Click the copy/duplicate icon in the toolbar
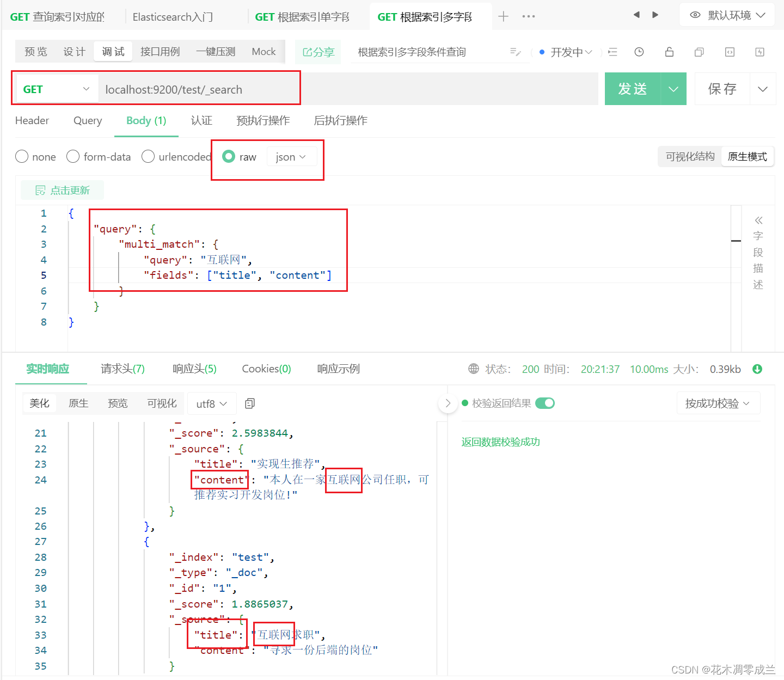 [x=699, y=52]
